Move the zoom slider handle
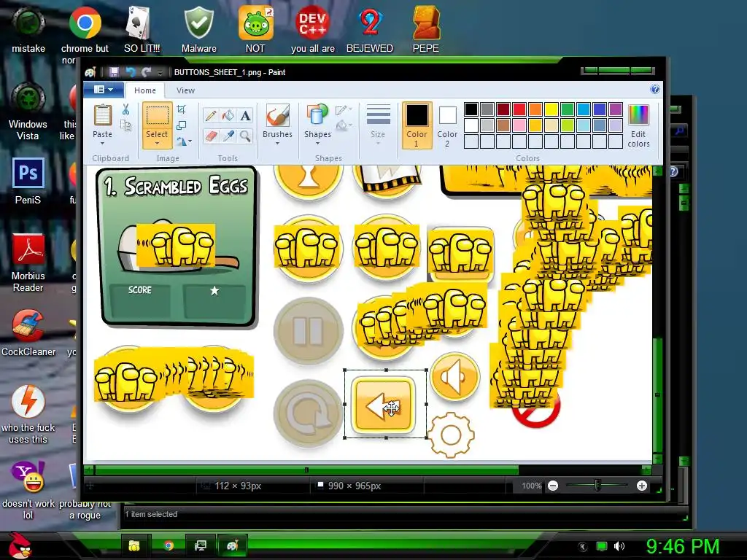Screen dimensions: 747x560 pyautogui.click(x=597, y=486)
